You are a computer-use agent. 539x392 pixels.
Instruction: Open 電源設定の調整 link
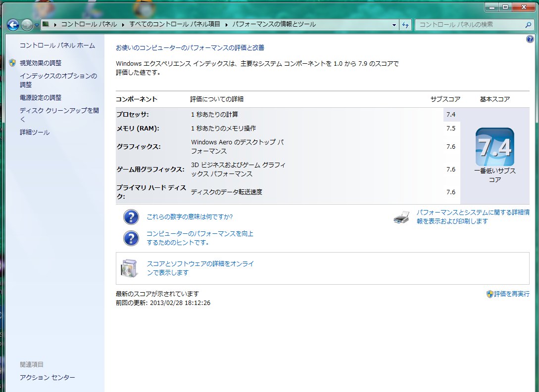coord(41,97)
